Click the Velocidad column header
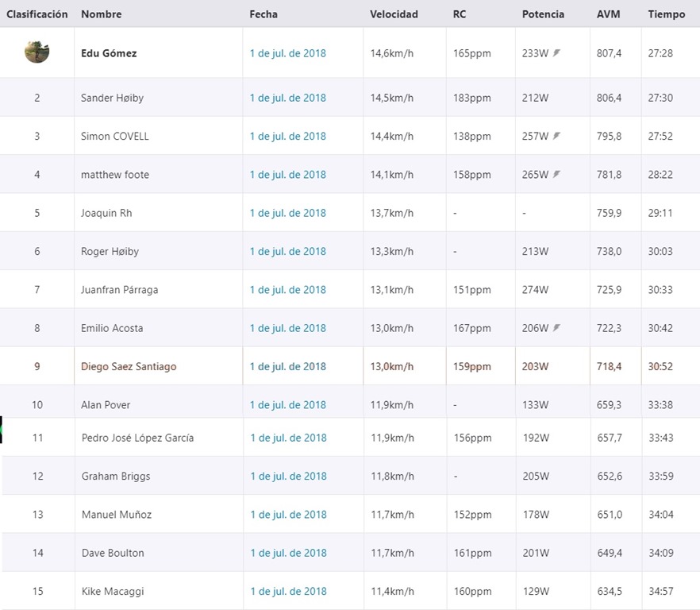This screenshot has height=610, width=700. click(x=394, y=14)
